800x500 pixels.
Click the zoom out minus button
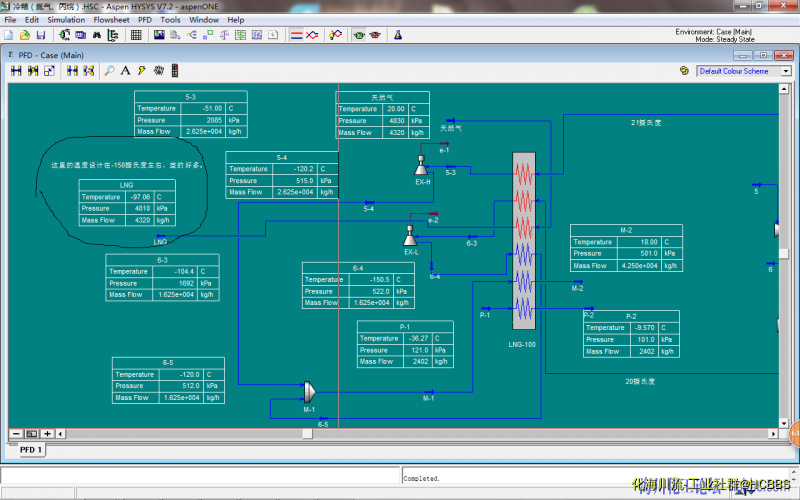coord(17,433)
